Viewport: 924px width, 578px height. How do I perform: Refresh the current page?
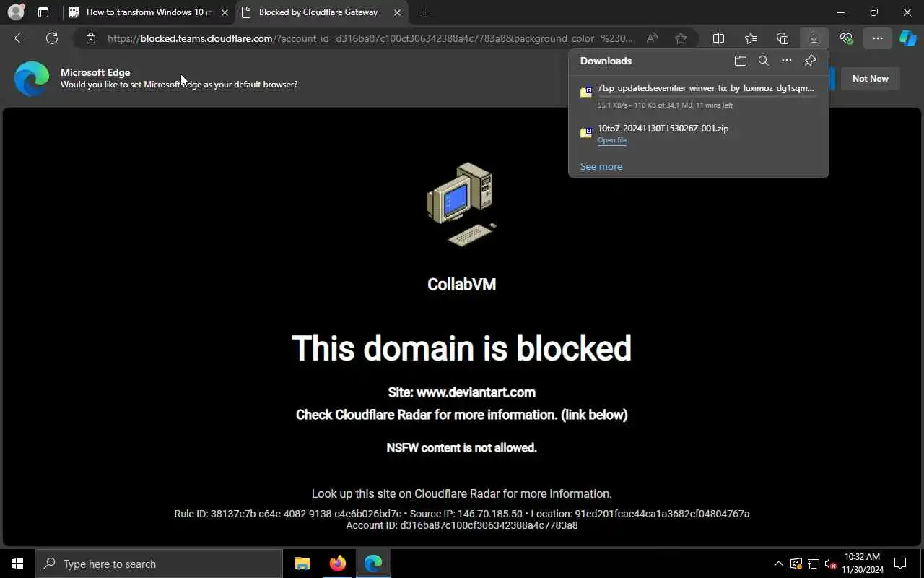coord(52,38)
